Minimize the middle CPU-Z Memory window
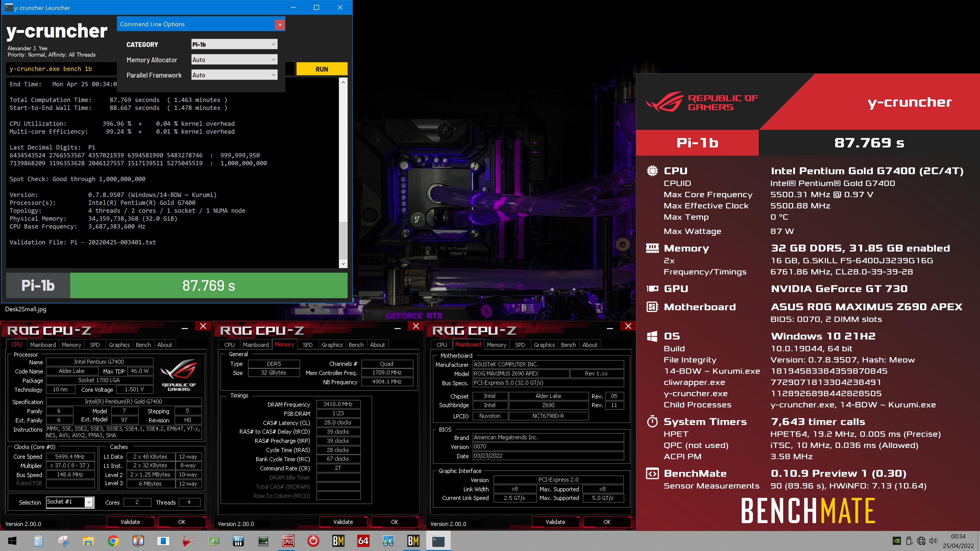Screen dimensions: 980x551 coord(398,328)
